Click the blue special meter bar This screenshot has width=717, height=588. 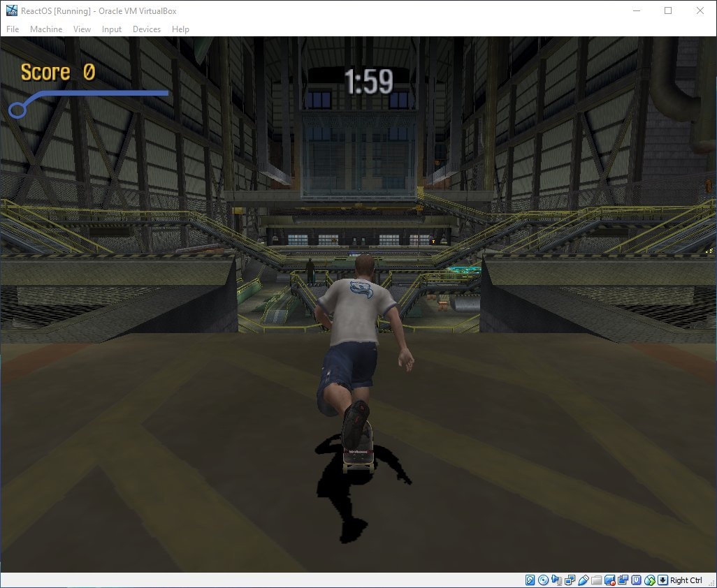[x=88, y=104]
